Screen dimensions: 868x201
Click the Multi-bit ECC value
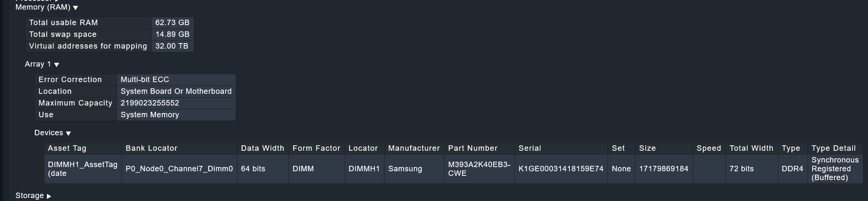pos(145,80)
